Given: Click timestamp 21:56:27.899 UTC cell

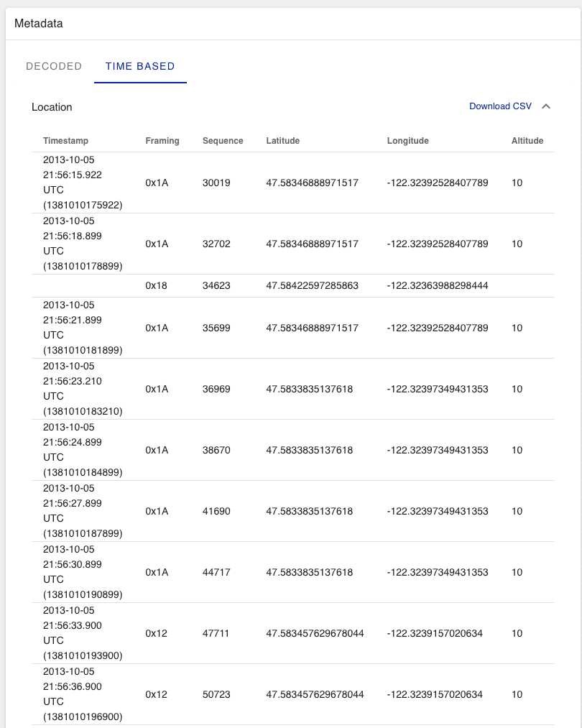Looking at the screenshot, I should [x=83, y=511].
